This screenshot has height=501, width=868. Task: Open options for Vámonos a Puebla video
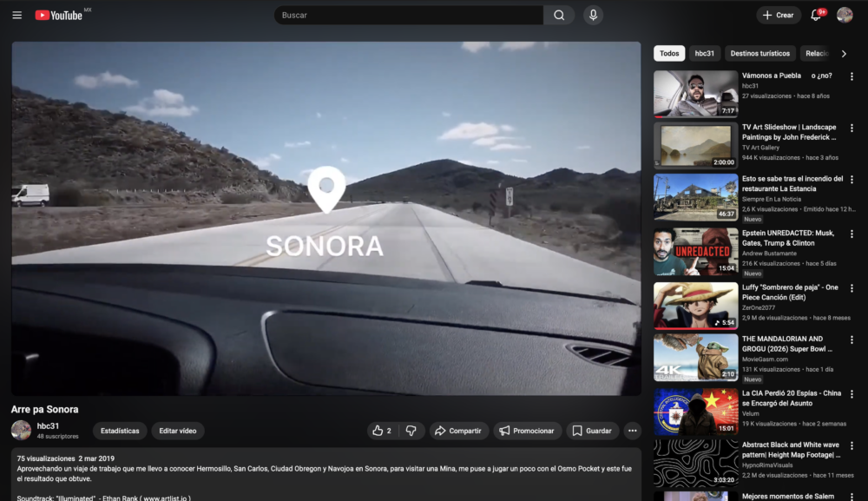coord(852,76)
